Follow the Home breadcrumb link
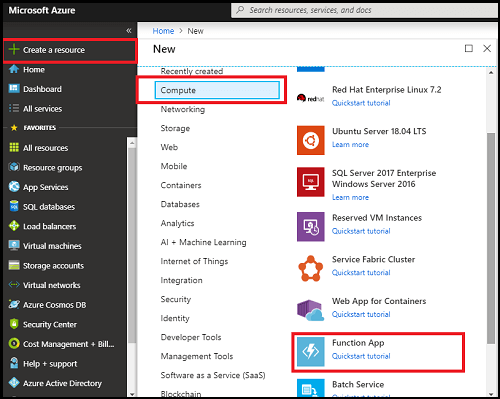This screenshot has height=399, width=500. [x=163, y=31]
